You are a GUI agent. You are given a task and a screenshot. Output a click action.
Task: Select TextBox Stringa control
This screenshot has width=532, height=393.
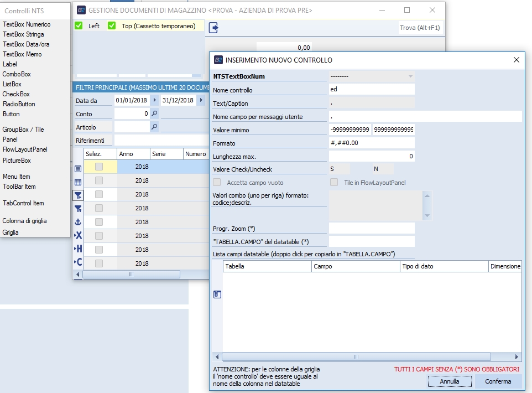[23, 34]
